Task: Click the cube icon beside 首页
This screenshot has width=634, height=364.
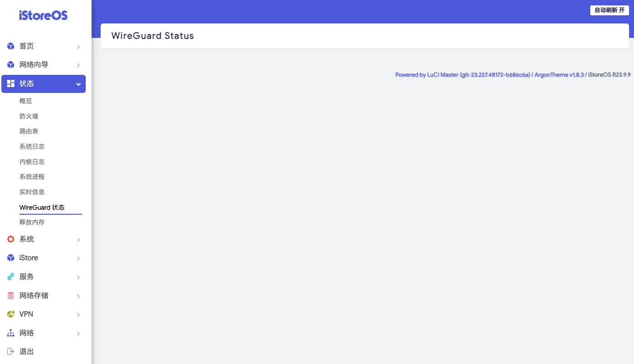Action: (x=11, y=46)
